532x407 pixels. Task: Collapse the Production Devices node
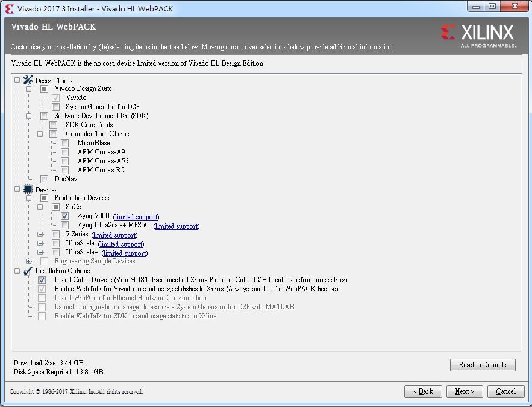[29, 198]
